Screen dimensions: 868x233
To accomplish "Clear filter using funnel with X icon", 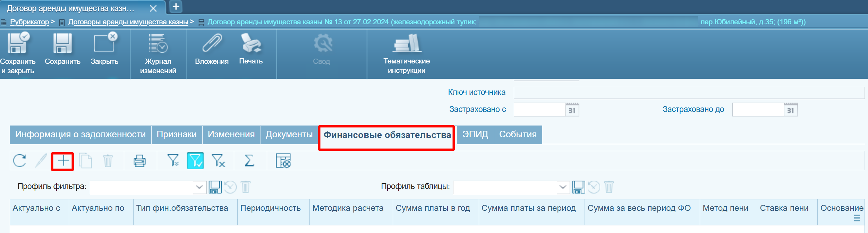I will (x=219, y=161).
